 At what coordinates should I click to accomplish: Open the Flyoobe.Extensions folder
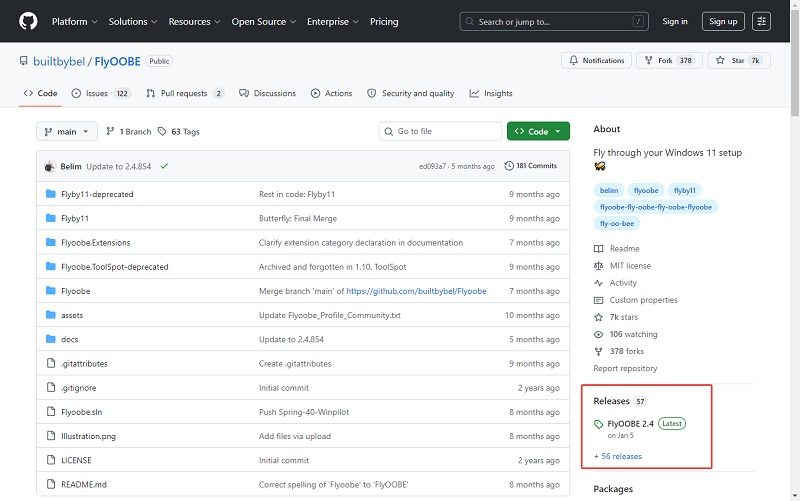point(95,243)
